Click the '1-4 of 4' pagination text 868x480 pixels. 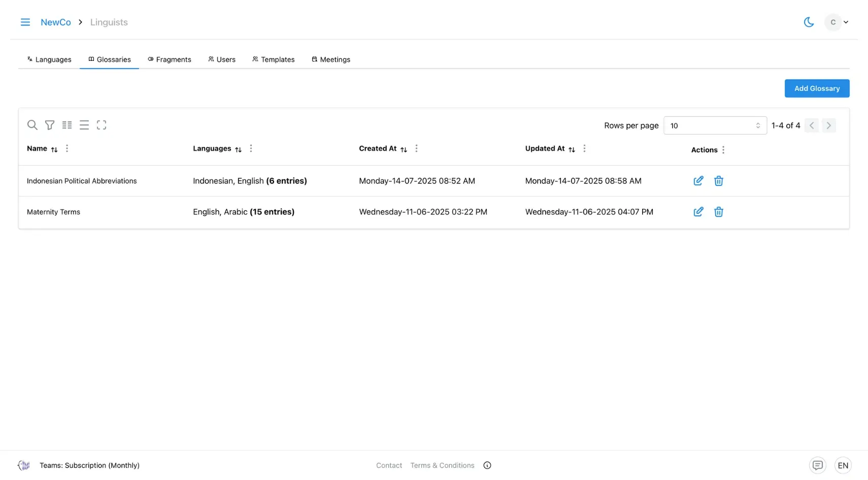tap(786, 125)
